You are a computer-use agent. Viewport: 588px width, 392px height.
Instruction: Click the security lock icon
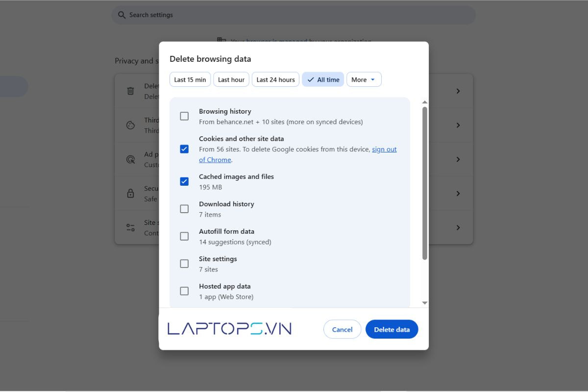click(x=130, y=194)
